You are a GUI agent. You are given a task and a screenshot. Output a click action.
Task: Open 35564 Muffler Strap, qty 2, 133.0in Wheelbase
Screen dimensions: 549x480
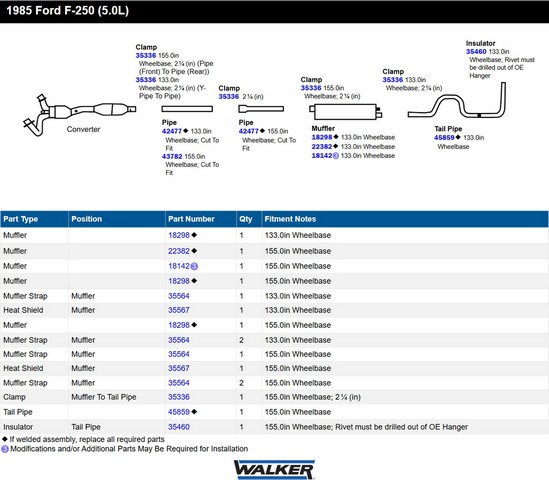(x=179, y=340)
